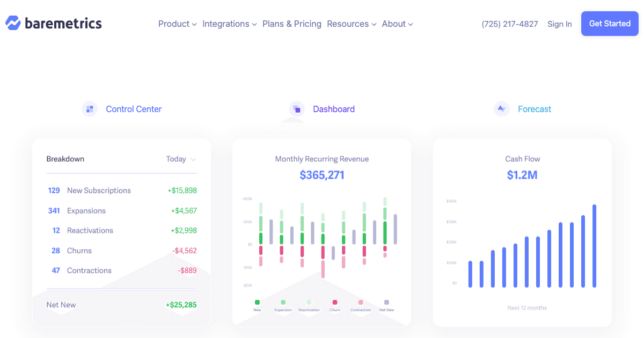This screenshot has width=644, height=338.
Task: Select the Expansion legend icon
Action: tap(283, 302)
